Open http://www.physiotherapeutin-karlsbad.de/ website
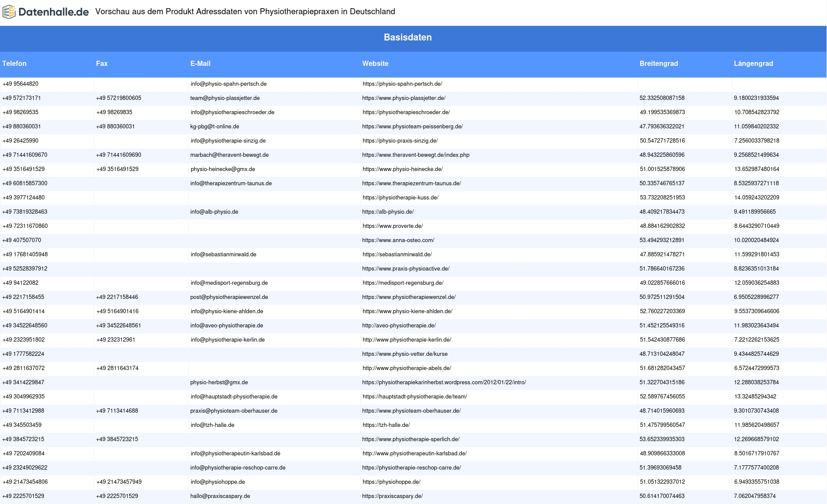Viewport: 827px width, 504px height. click(415, 454)
